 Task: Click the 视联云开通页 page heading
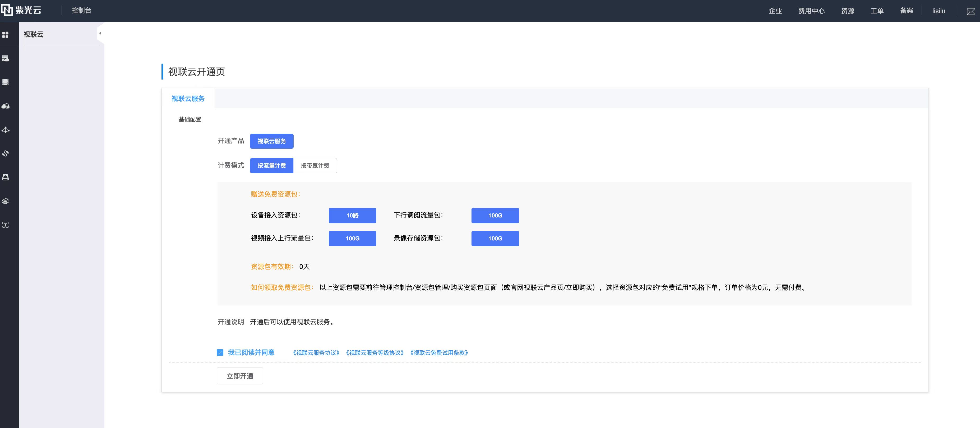196,72
